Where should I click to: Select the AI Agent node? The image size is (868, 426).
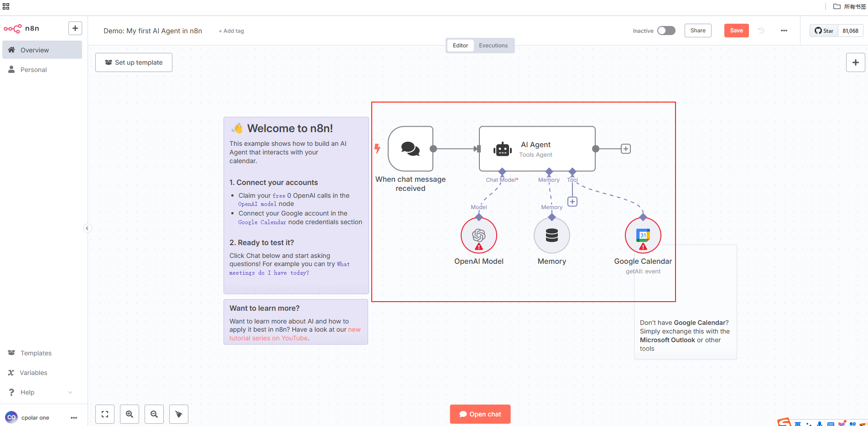(537, 149)
